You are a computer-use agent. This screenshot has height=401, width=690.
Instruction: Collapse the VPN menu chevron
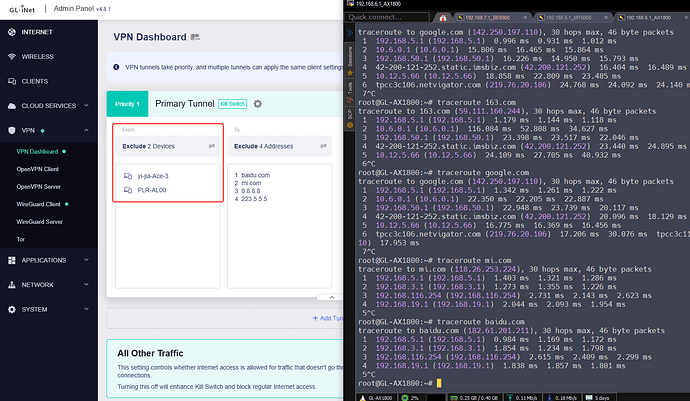click(86, 130)
